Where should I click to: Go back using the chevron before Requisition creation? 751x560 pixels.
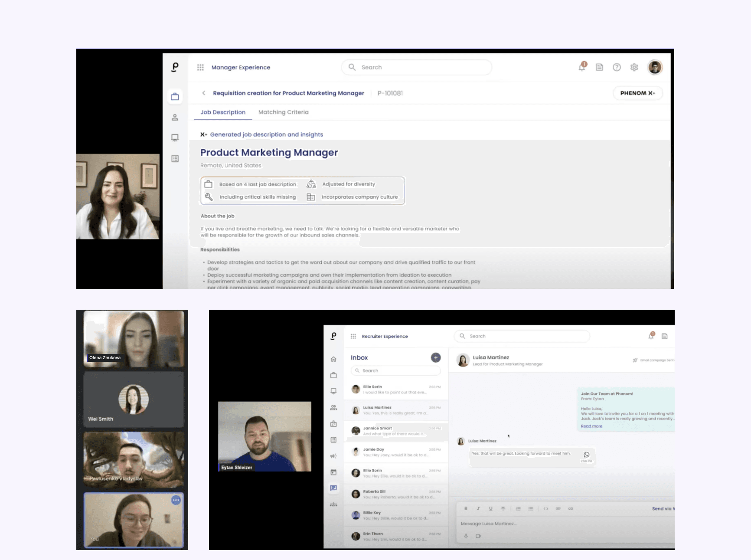tap(204, 93)
